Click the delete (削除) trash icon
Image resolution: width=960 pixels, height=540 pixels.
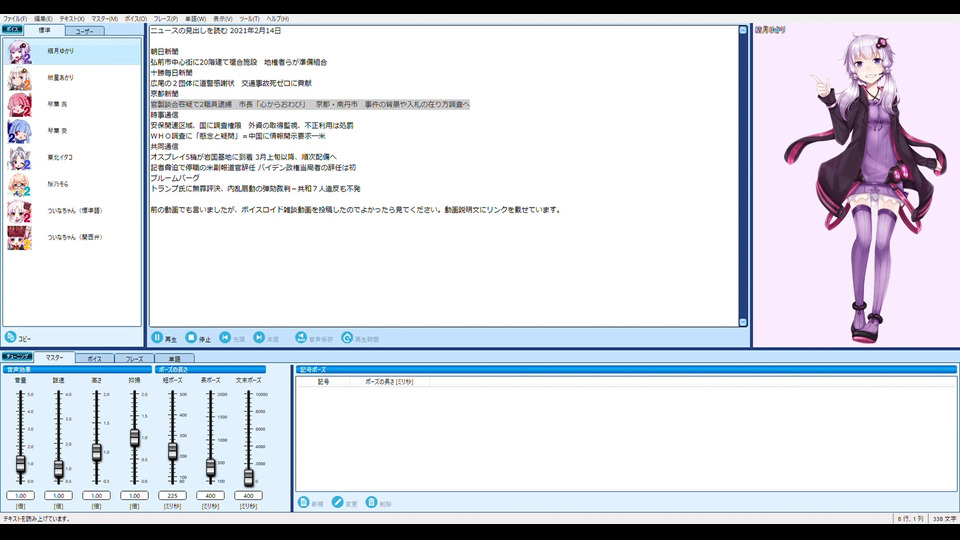click(371, 502)
